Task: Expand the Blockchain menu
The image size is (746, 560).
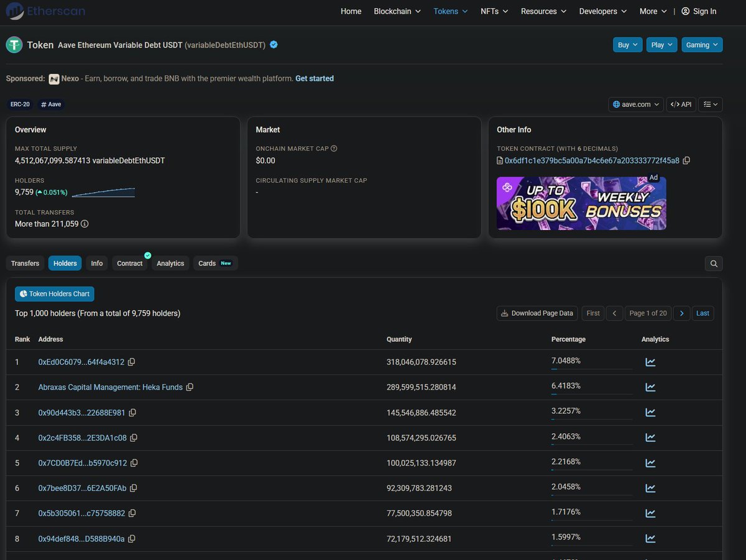Action: 397,11
